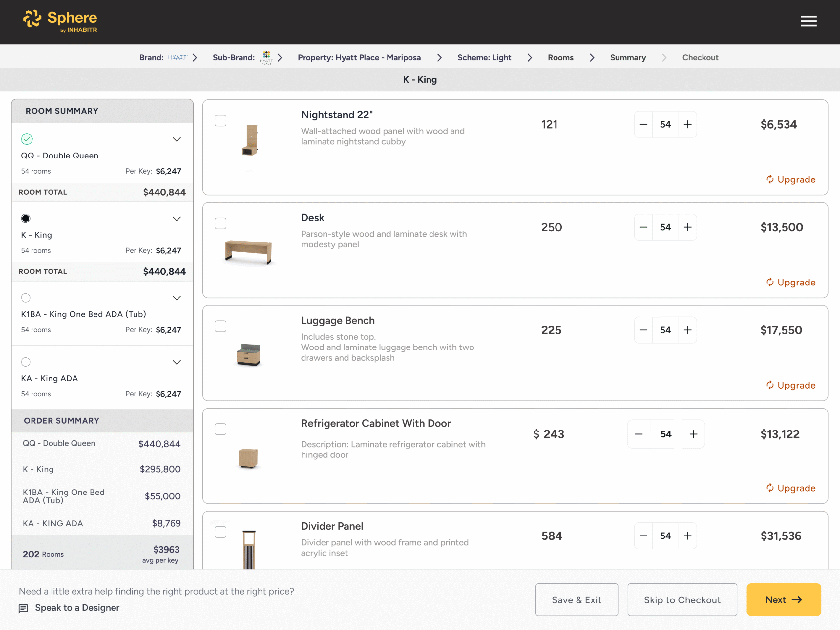Click the Sphere by Inhabitr logo

[60, 21]
